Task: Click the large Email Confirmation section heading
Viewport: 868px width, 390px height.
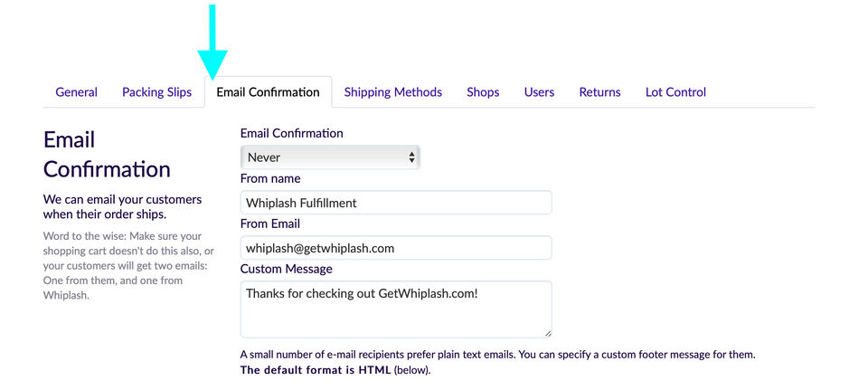Action: click(107, 155)
